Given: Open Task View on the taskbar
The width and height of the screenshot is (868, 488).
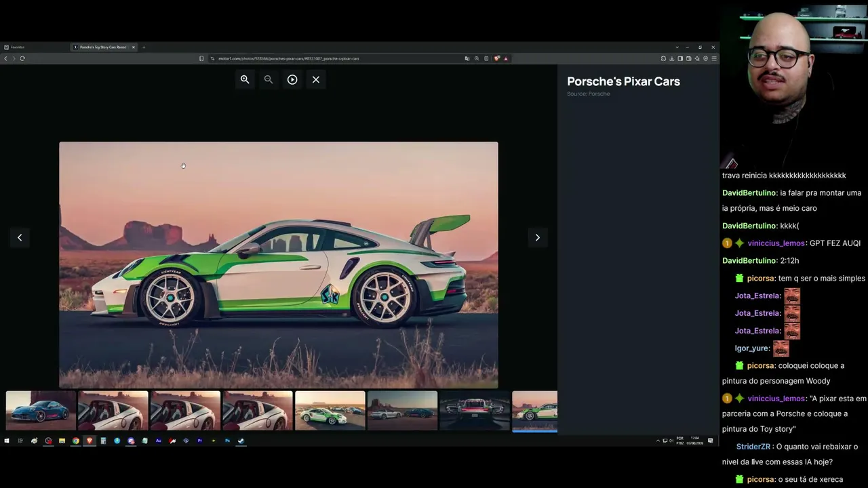Looking at the screenshot, I should [x=20, y=441].
